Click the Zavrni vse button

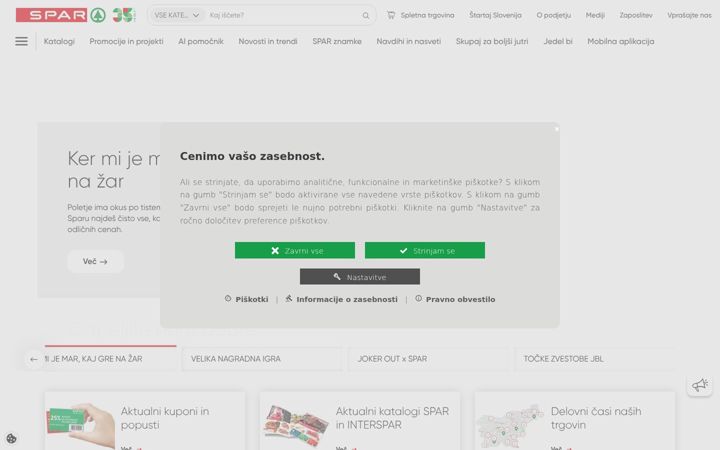point(295,250)
